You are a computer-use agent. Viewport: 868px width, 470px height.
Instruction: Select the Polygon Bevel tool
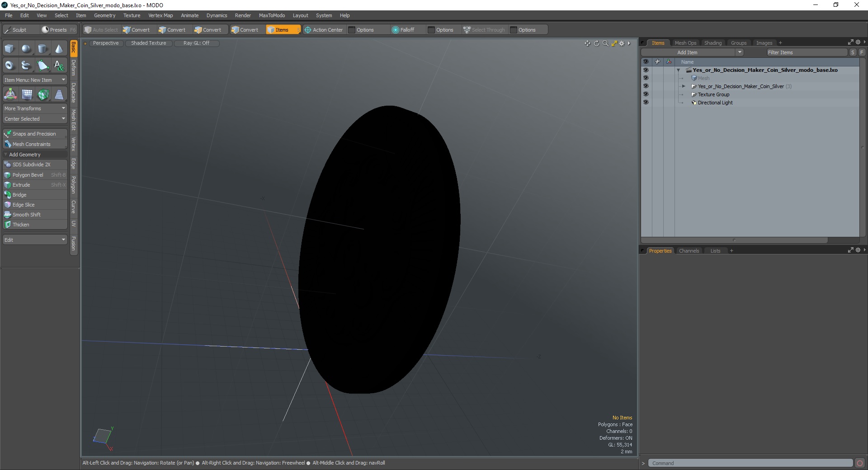[x=35, y=175]
